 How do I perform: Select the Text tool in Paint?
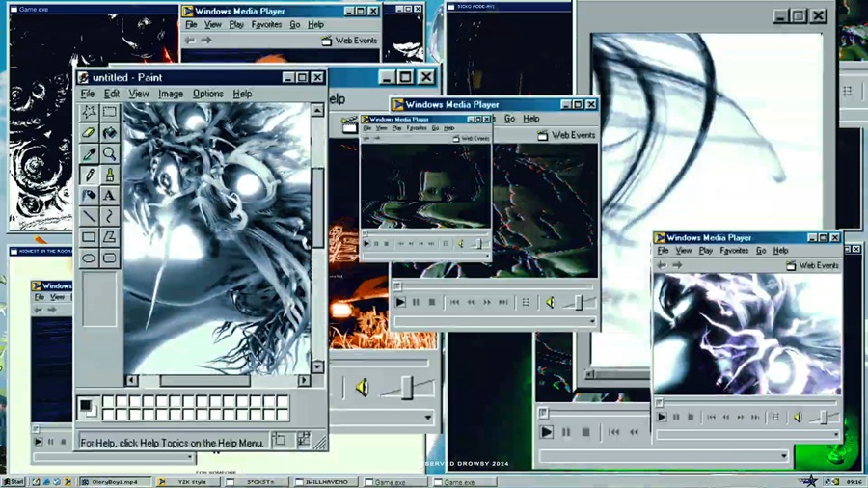pyautogui.click(x=110, y=196)
